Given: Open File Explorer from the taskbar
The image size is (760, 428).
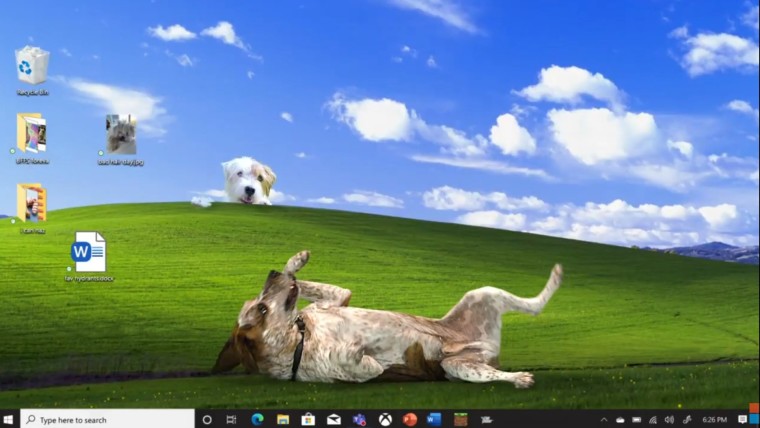Looking at the screenshot, I should click(283, 419).
